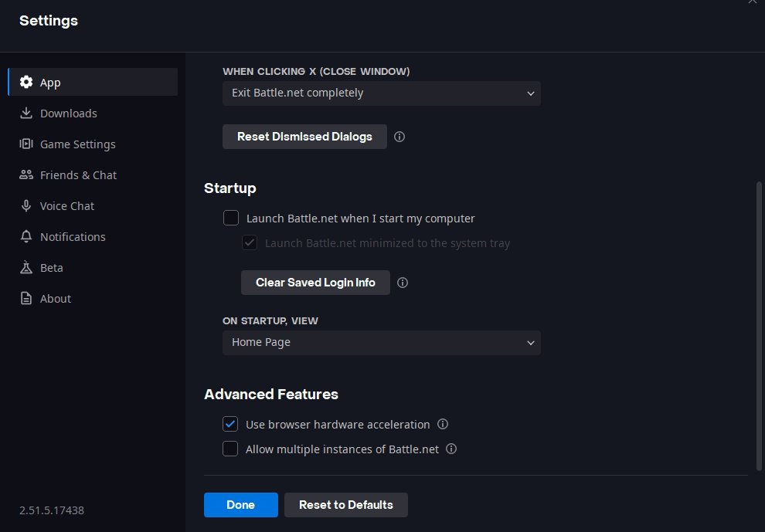Click the Game Settings icon in sidebar
Image resolution: width=765 pixels, height=532 pixels.
(26, 144)
